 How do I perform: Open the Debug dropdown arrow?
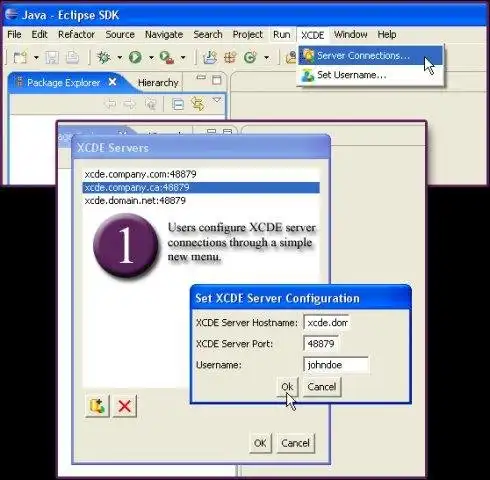click(119, 58)
